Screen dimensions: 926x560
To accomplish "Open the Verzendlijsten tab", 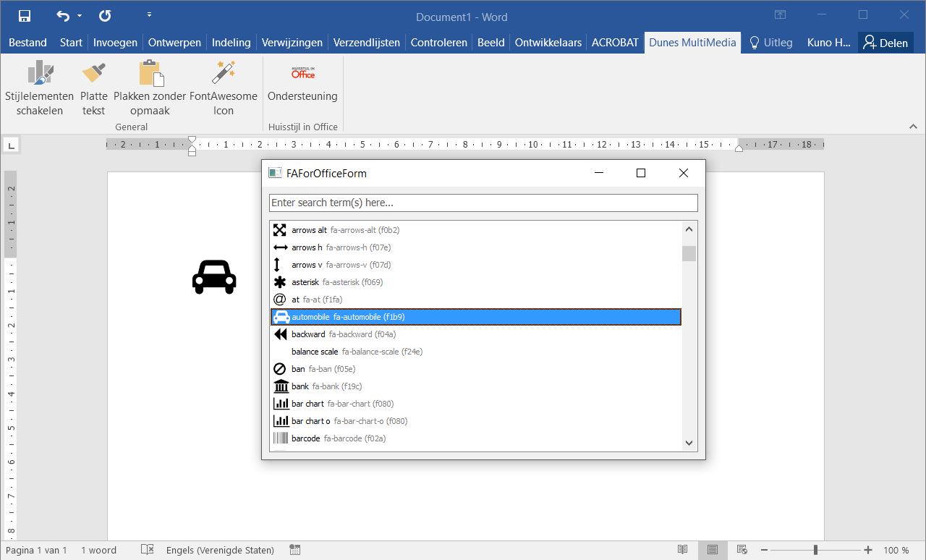I will pos(366,43).
